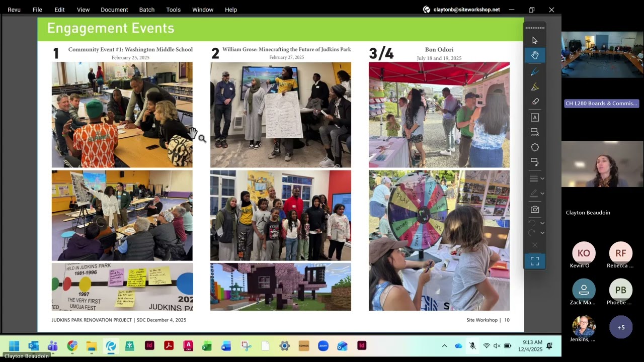Open the View menu
Viewport: 644px width, 362px height.
pyautogui.click(x=83, y=10)
